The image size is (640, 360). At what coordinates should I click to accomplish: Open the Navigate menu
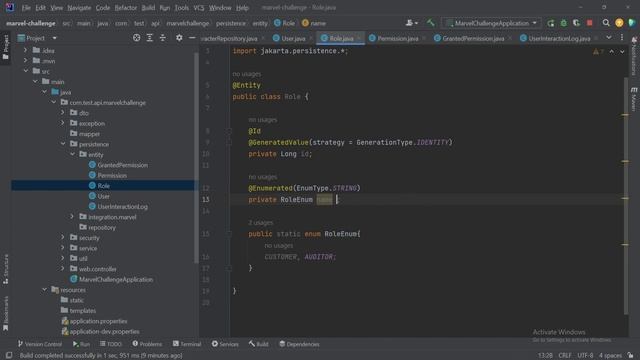[x=79, y=8]
